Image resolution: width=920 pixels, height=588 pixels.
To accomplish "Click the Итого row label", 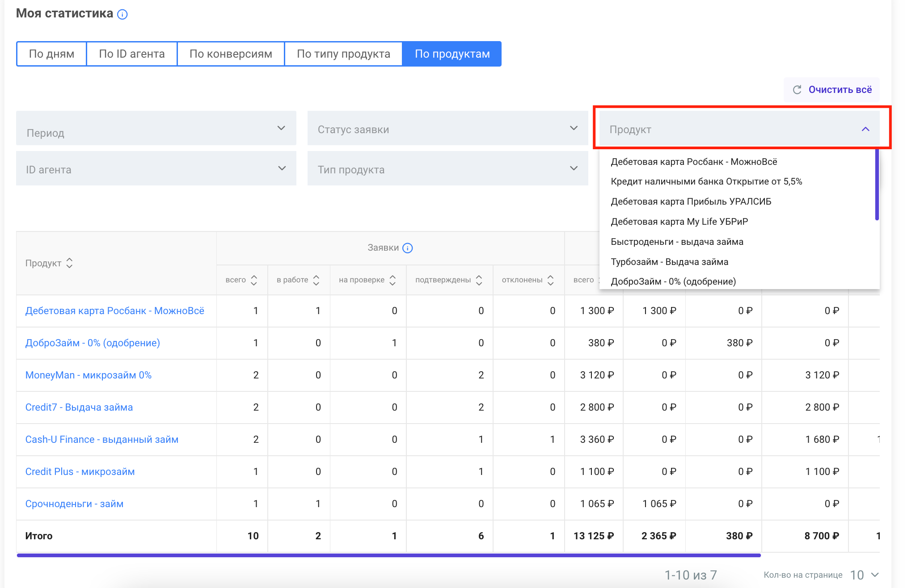I will pos(39,536).
